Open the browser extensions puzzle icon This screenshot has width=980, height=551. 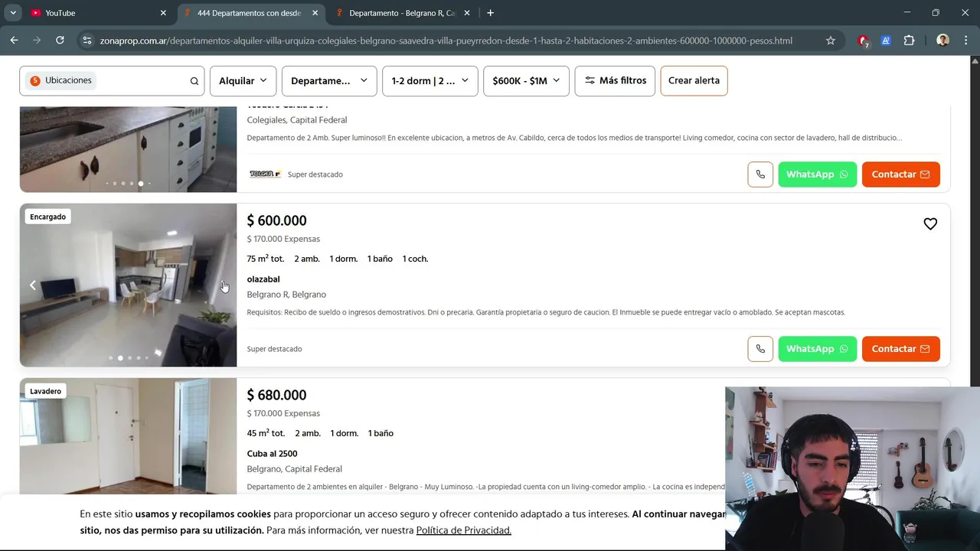909,41
